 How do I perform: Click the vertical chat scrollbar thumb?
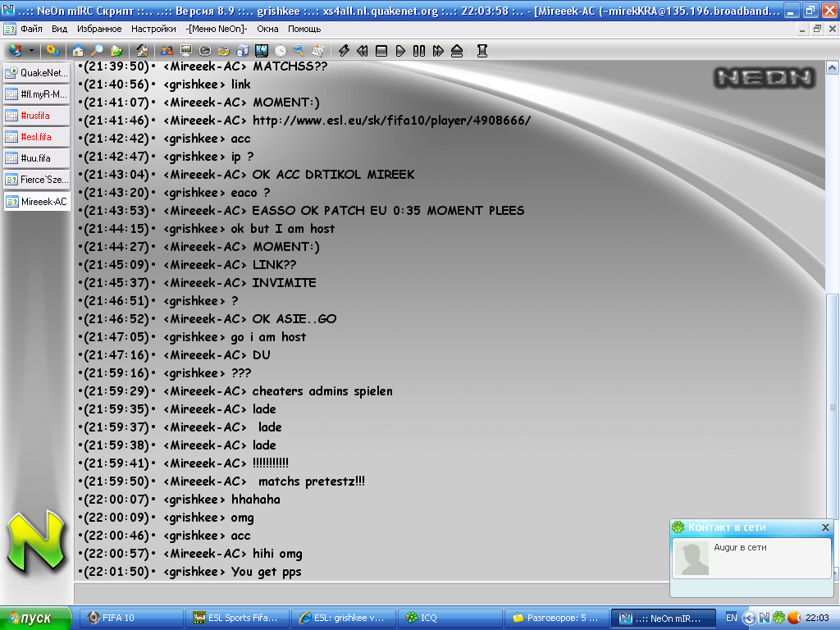[x=832, y=407]
